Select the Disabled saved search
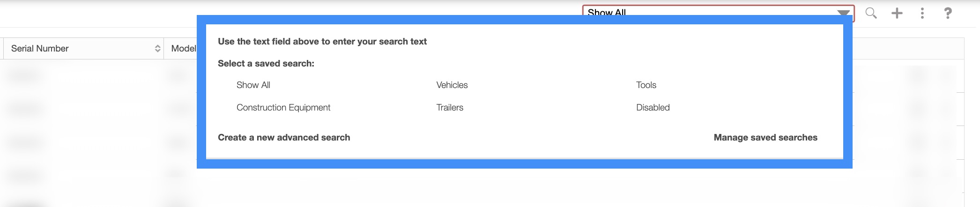This screenshot has height=207, width=980. tap(653, 108)
